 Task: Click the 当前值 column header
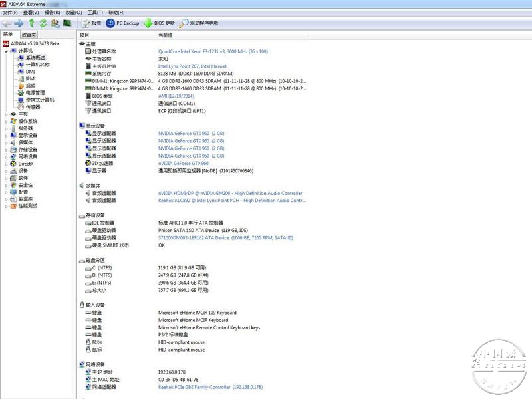click(165, 35)
